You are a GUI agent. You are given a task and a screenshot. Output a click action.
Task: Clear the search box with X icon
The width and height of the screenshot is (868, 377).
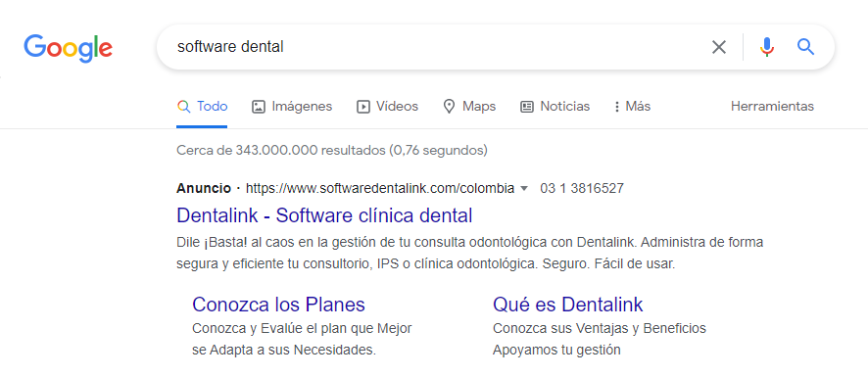[718, 48]
